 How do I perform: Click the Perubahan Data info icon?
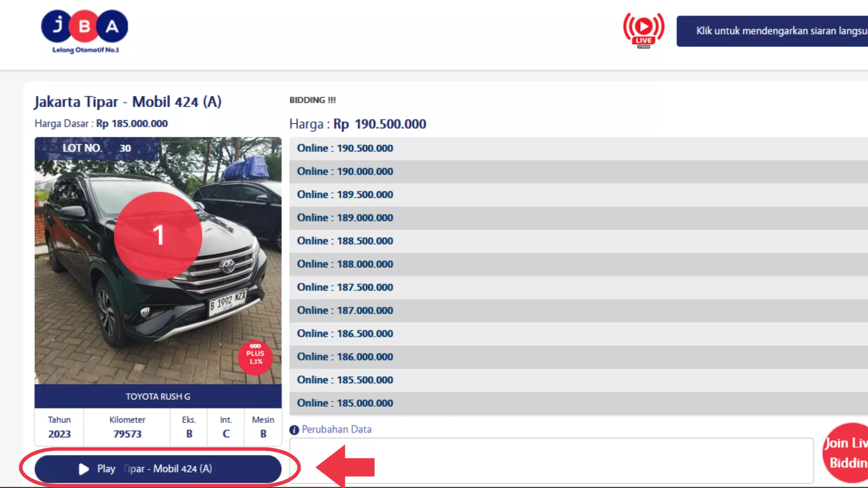294,430
